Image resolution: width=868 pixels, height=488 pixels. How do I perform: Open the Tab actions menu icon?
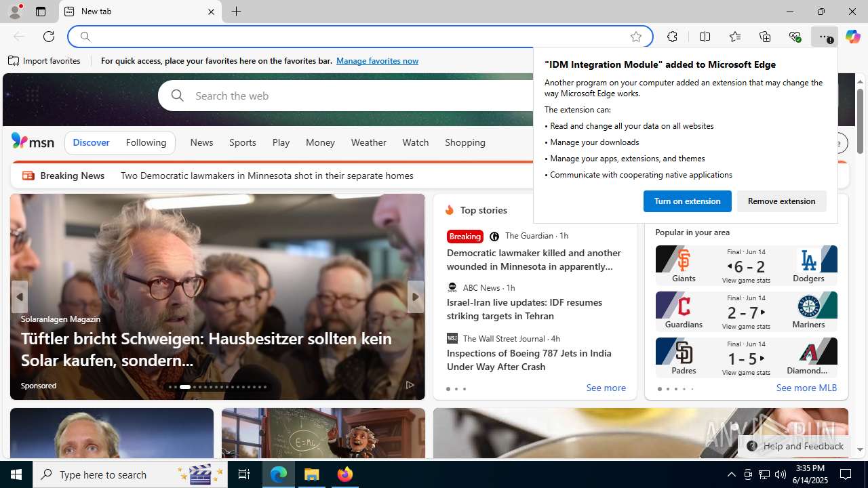41,12
